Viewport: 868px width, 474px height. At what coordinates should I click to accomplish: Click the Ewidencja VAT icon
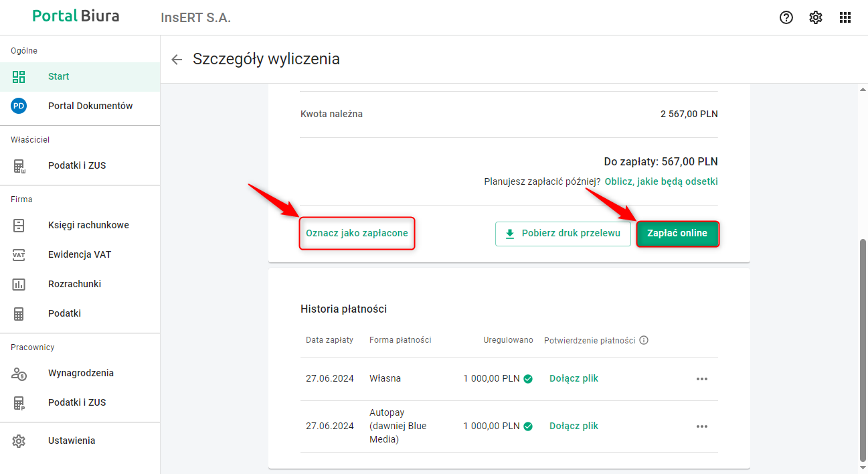coord(19,254)
